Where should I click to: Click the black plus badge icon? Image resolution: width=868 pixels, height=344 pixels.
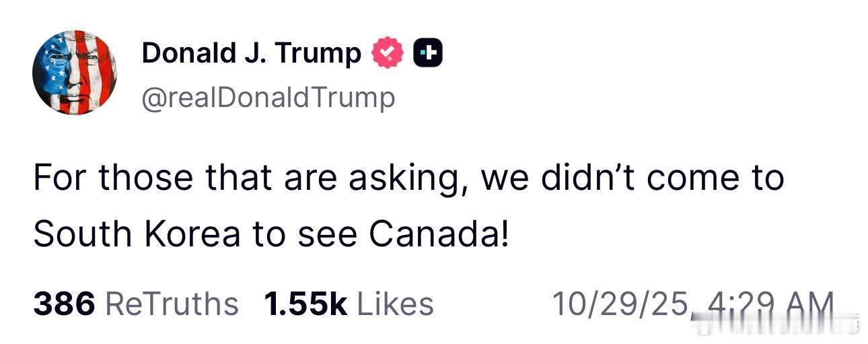(x=427, y=53)
